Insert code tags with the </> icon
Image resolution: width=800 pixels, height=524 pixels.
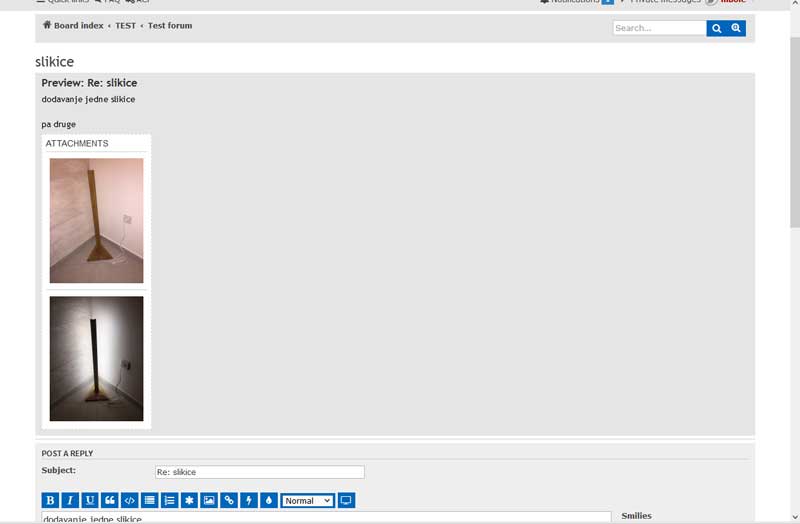[130, 501]
